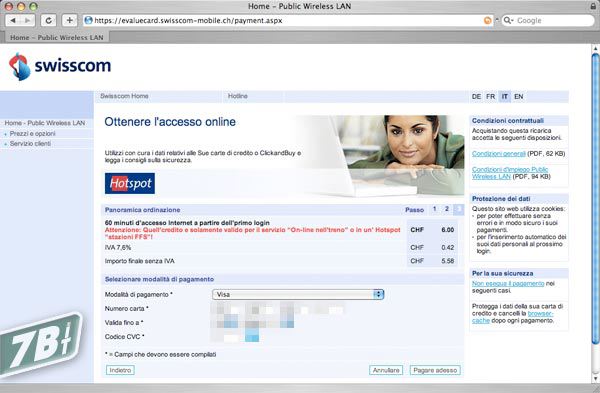The width and height of the screenshot is (600, 393).
Task: Click step 1 in the Passo indicator
Action: click(434, 209)
